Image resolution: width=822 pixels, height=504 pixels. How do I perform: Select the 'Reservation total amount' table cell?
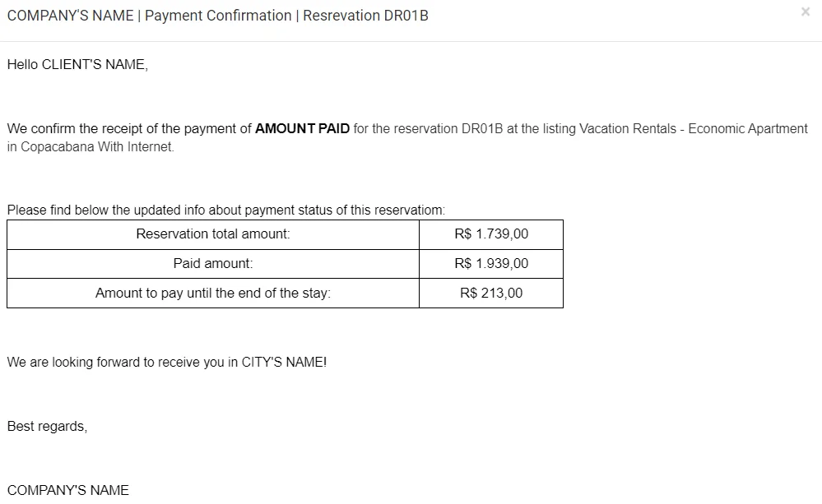(x=213, y=234)
